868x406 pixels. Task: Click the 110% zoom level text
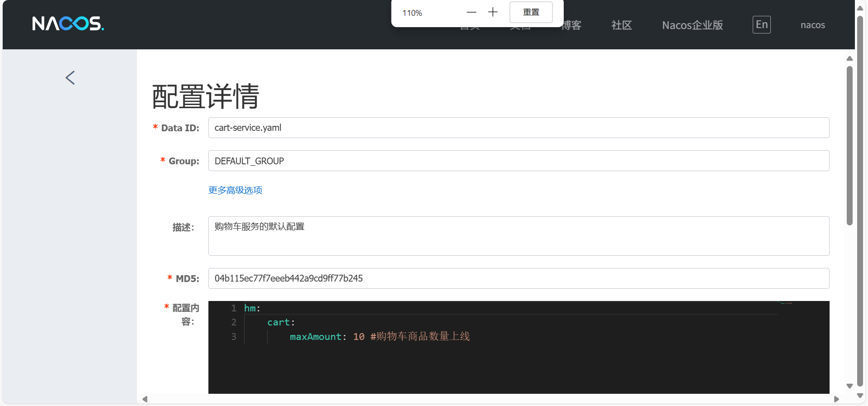point(412,13)
